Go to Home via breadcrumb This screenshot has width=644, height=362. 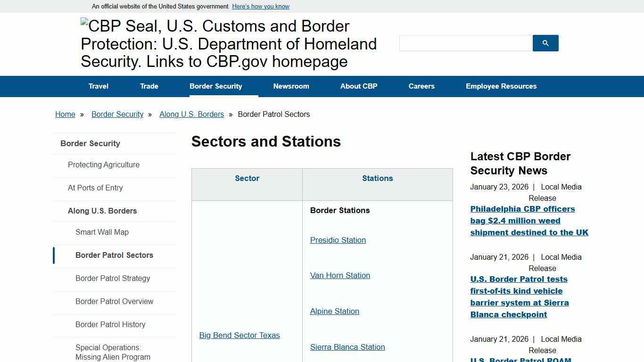pyautogui.click(x=65, y=114)
